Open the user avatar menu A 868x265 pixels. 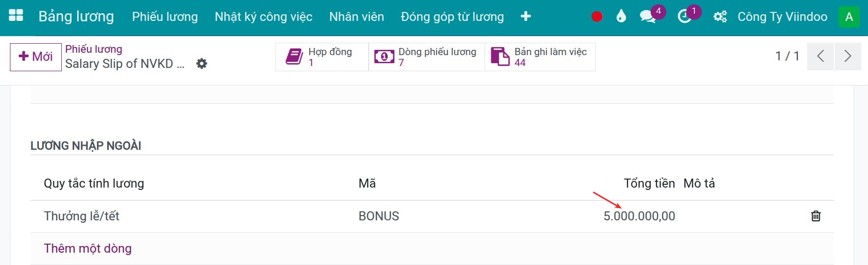[x=849, y=17]
